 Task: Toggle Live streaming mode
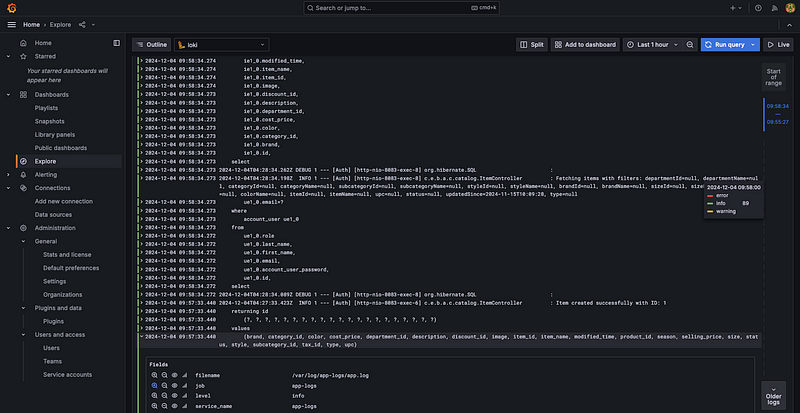(x=778, y=45)
